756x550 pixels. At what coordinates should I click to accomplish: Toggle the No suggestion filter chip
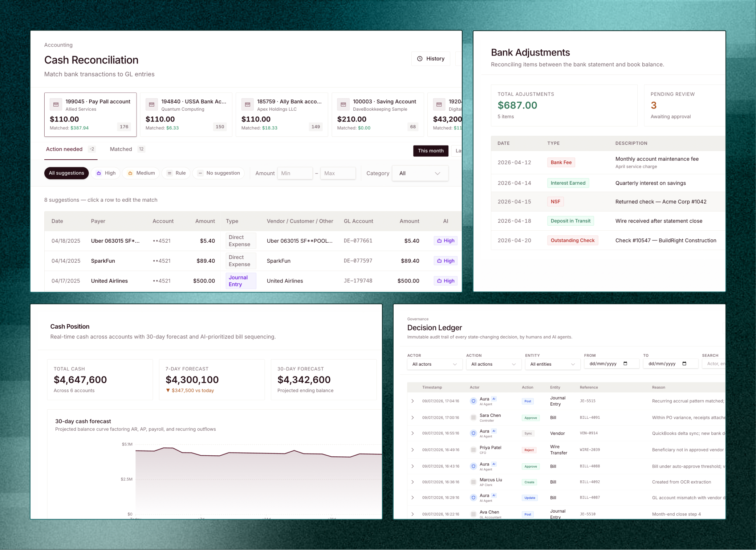[219, 173]
